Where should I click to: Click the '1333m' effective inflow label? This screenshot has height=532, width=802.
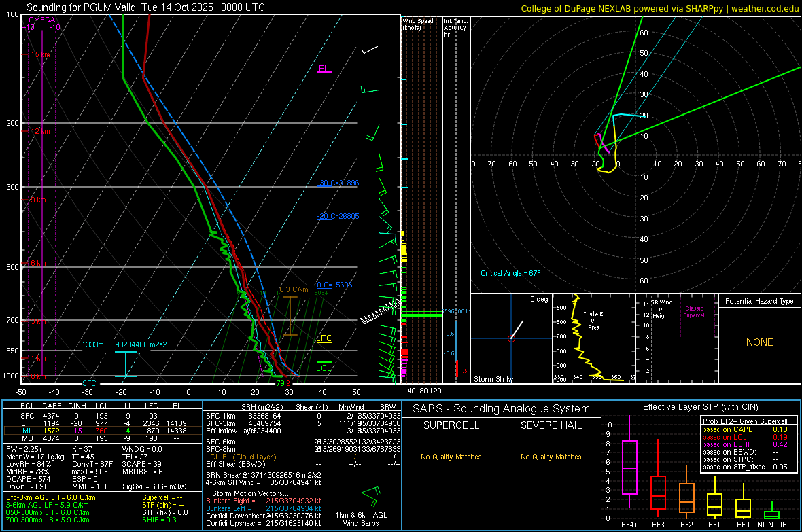92,344
